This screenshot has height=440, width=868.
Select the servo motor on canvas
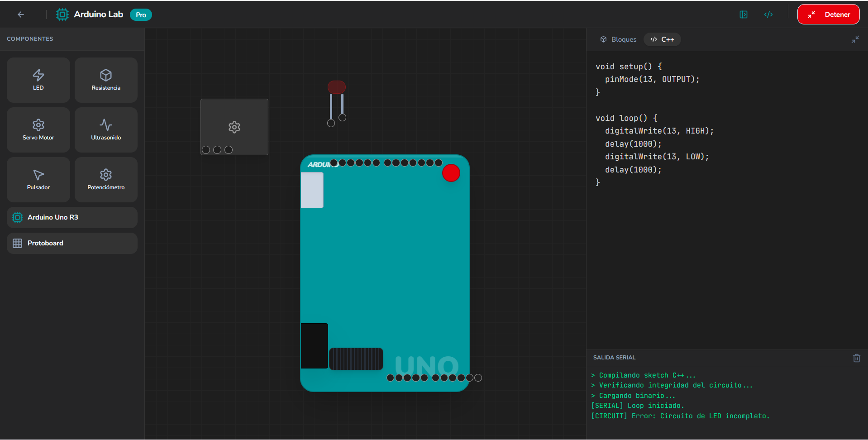tap(234, 127)
